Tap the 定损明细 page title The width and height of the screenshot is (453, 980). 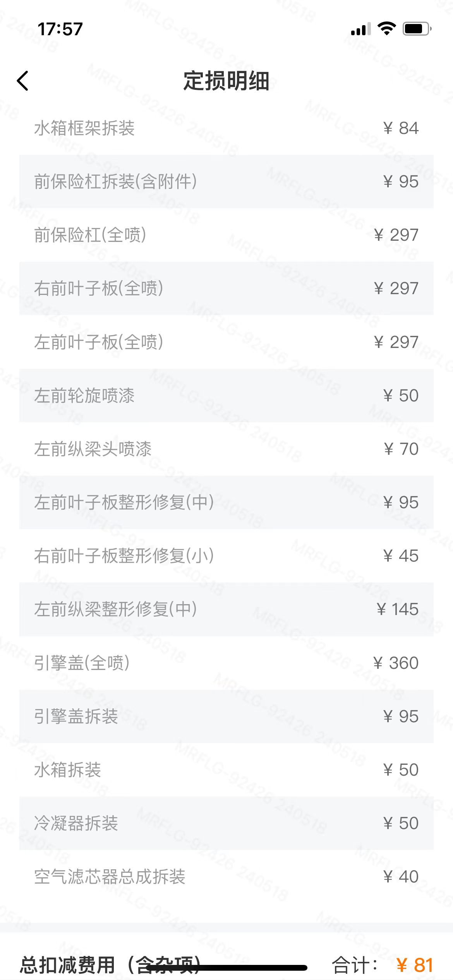[226, 81]
